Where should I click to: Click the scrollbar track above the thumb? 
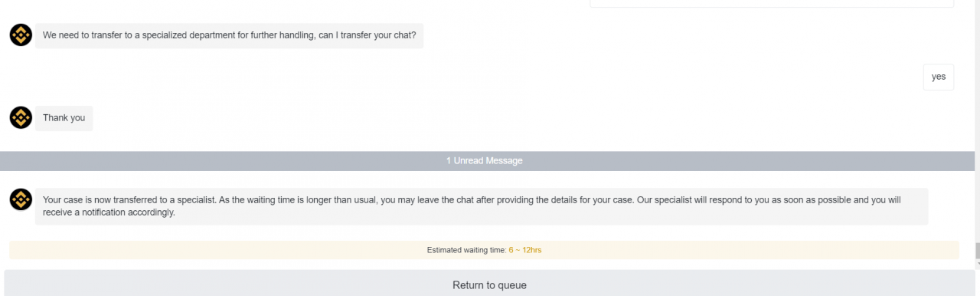pos(976,123)
